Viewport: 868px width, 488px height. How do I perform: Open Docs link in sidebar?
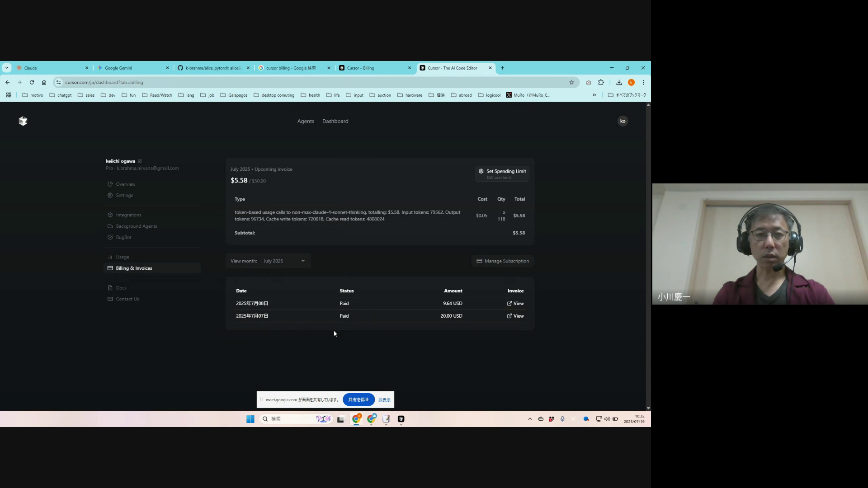121,288
